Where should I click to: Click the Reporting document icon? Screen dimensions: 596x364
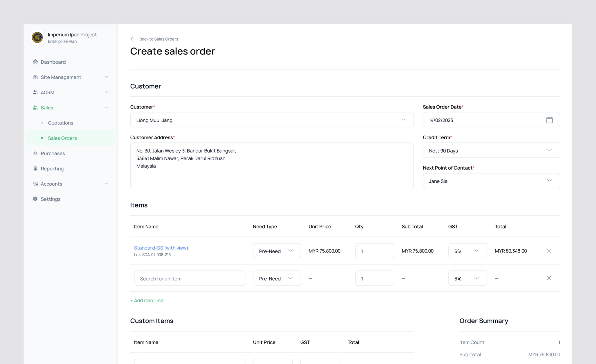click(35, 168)
